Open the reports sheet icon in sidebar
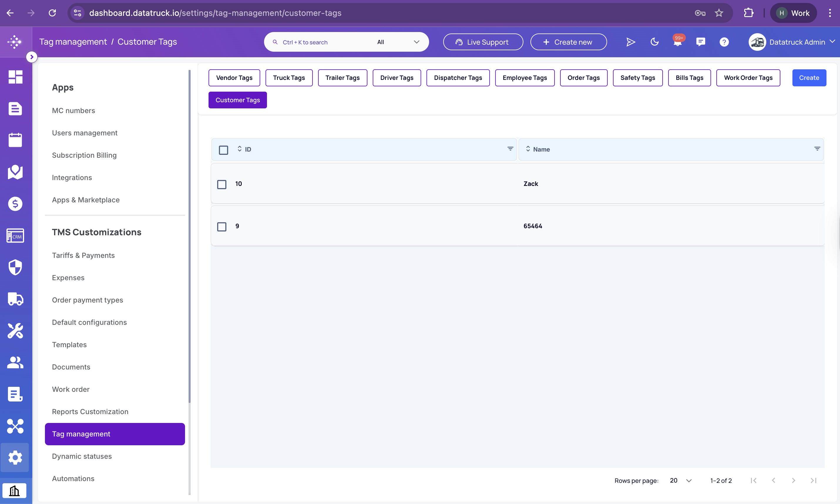840x504 pixels. click(x=15, y=394)
